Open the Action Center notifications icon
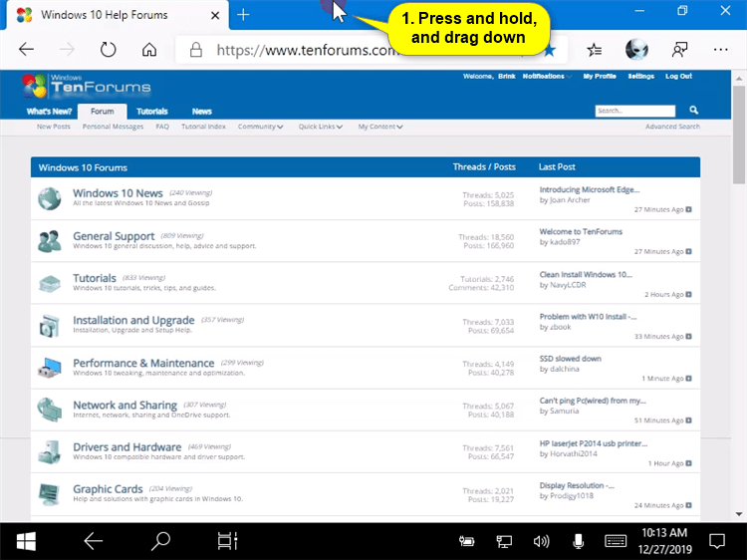Screen dimensions: 747x560 (717, 541)
